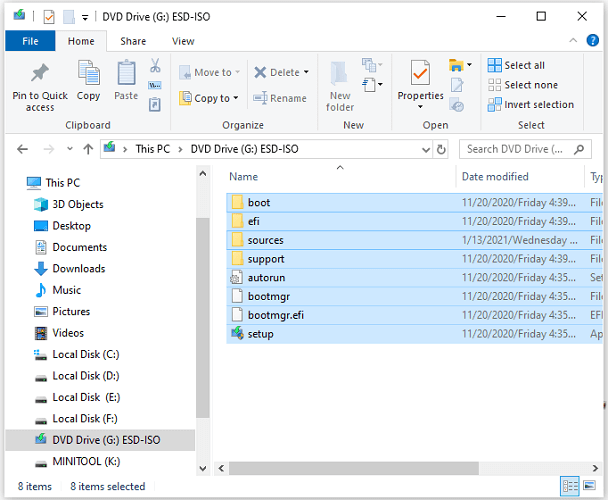This screenshot has width=608, height=500.
Task: Click the Select all button
Action: click(x=516, y=65)
